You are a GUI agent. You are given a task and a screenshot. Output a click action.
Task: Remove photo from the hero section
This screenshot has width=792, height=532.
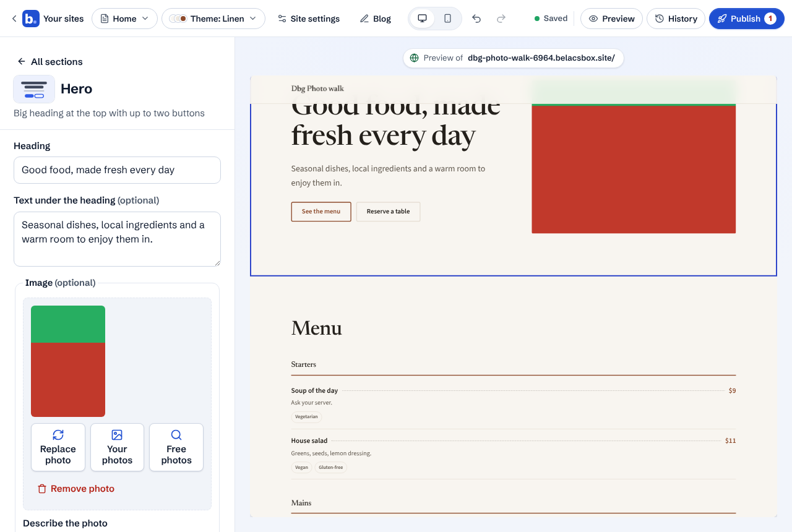76,489
